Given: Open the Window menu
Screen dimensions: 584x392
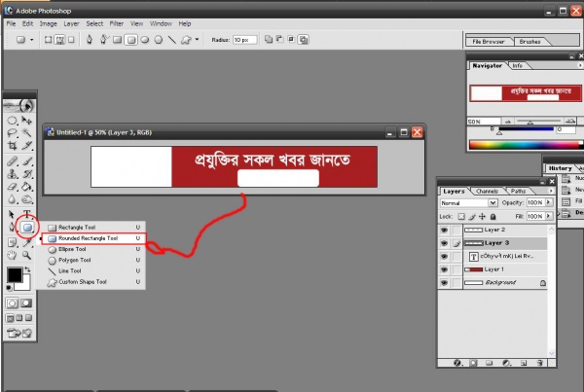Looking at the screenshot, I should 161,23.
